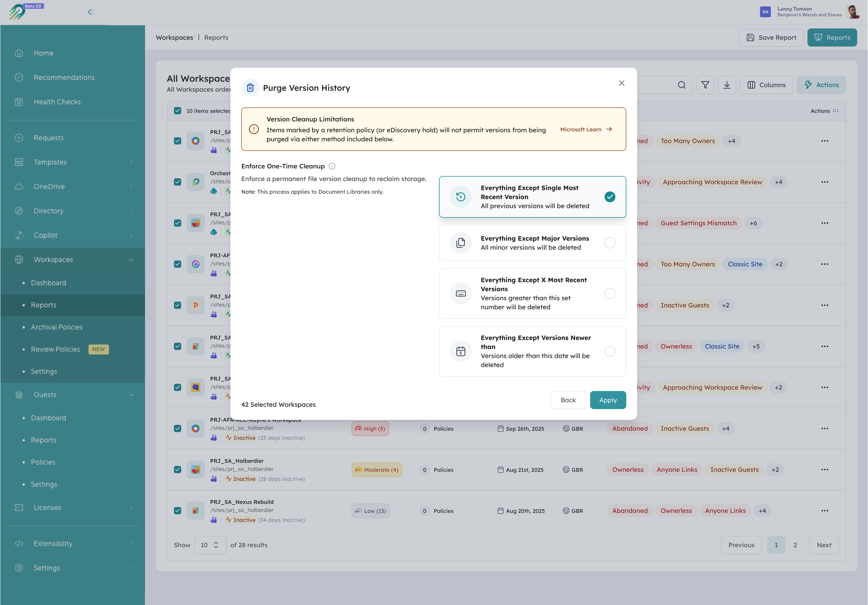Click the trash icon in the dialog header
Image resolution: width=868 pixels, height=605 pixels.
pos(250,88)
